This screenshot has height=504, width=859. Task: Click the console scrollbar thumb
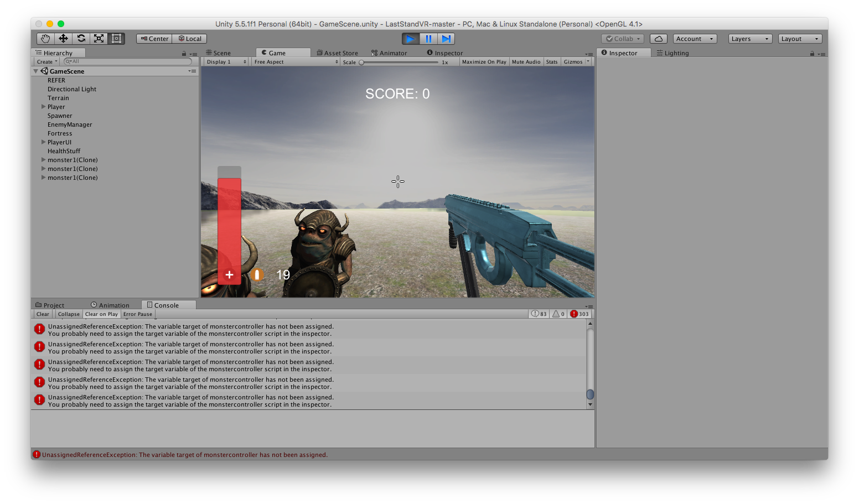(590, 394)
